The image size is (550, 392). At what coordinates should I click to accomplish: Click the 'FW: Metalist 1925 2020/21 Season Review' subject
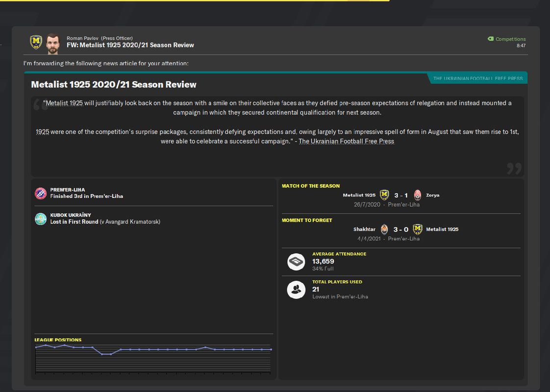(x=130, y=45)
